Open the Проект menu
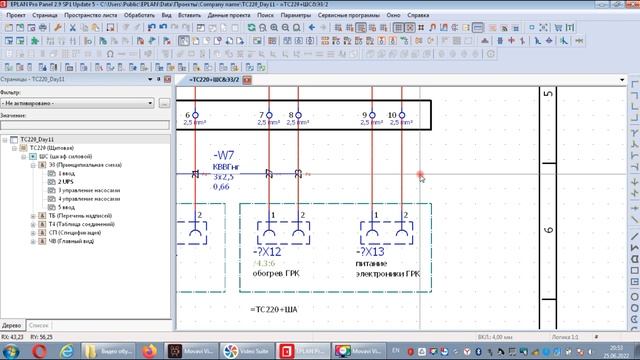 tap(16, 15)
